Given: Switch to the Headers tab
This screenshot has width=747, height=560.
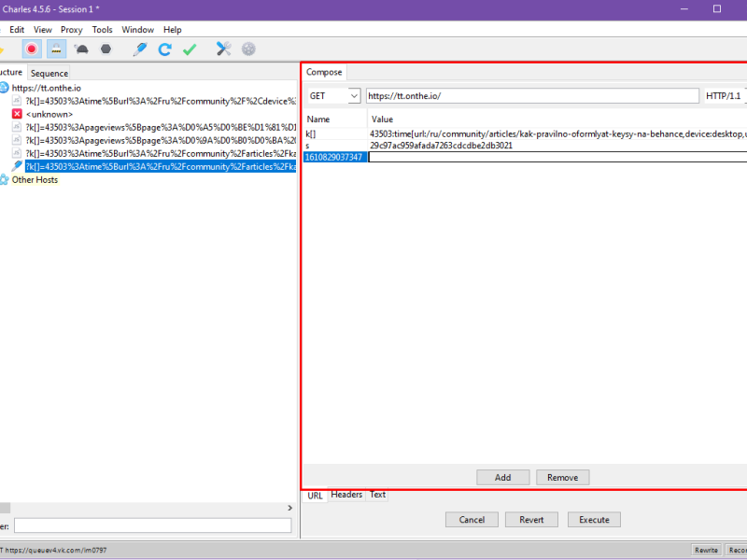Looking at the screenshot, I should tap(346, 495).
